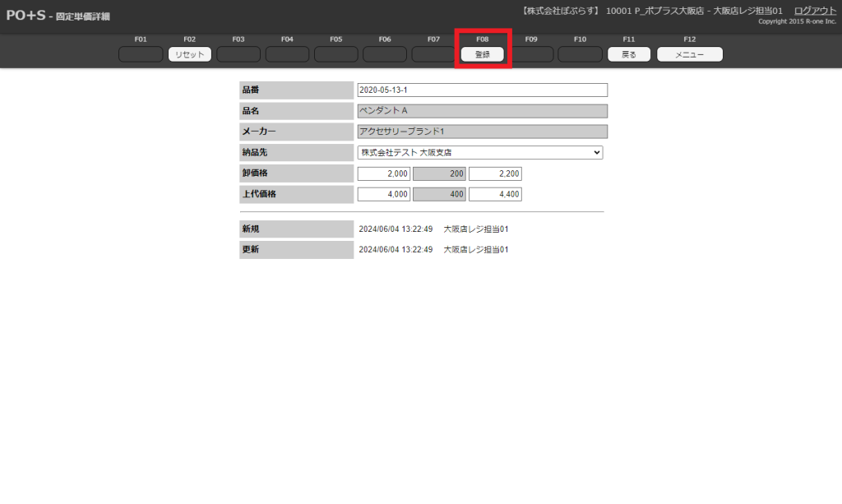Click the ログアウト link

pyautogui.click(x=815, y=11)
